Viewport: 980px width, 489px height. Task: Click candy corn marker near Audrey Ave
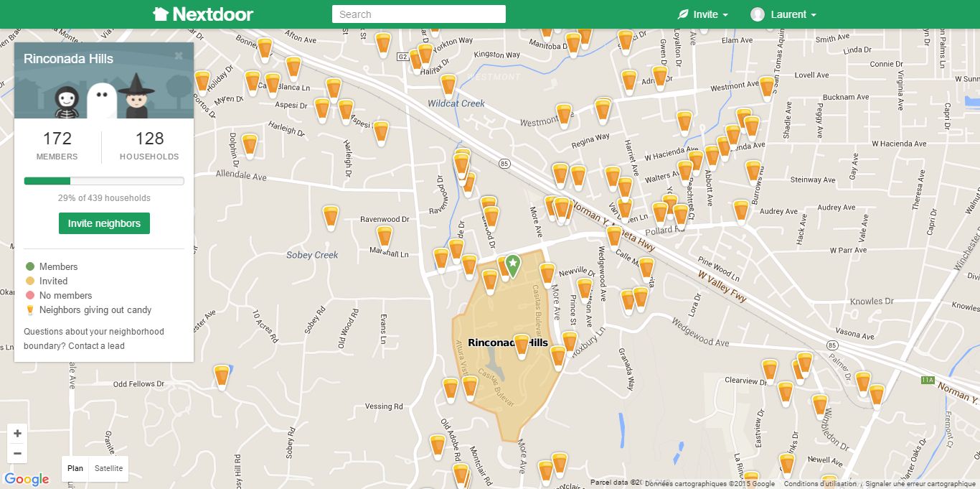point(741,213)
